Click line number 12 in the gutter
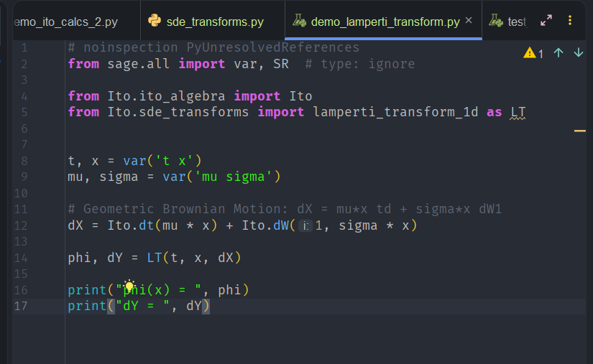The image size is (593, 364). coord(20,225)
